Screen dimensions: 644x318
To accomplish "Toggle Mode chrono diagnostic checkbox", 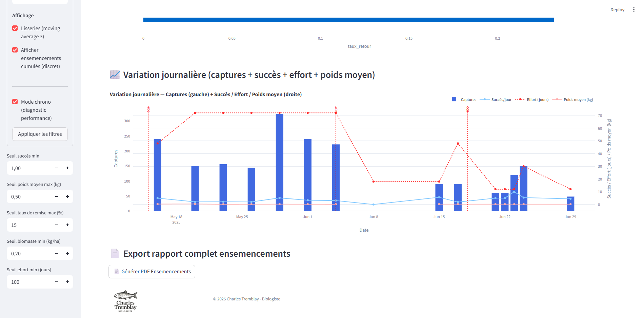I will pyautogui.click(x=15, y=102).
